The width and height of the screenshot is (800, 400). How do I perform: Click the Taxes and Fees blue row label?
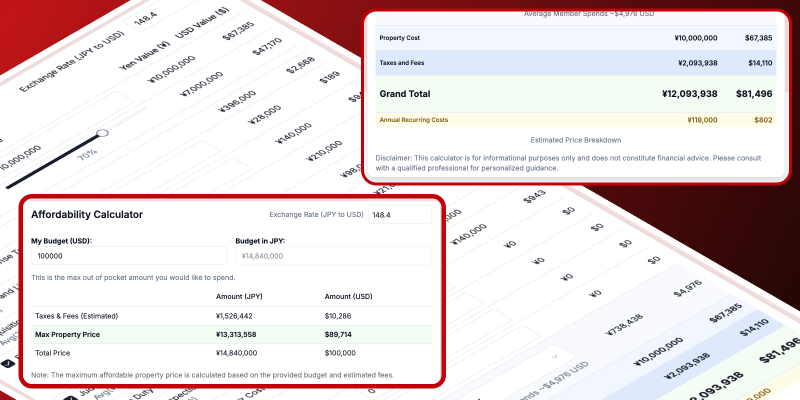click(x=405, y=63)
